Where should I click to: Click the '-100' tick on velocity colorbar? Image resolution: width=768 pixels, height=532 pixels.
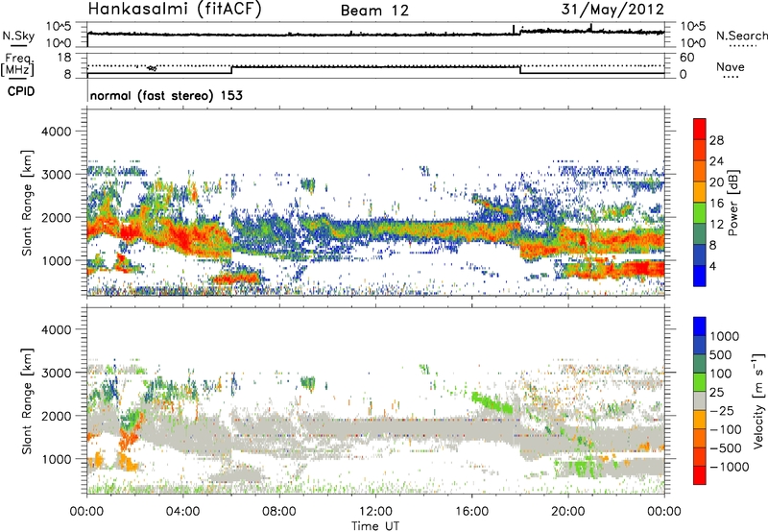(x=726, y=429)
